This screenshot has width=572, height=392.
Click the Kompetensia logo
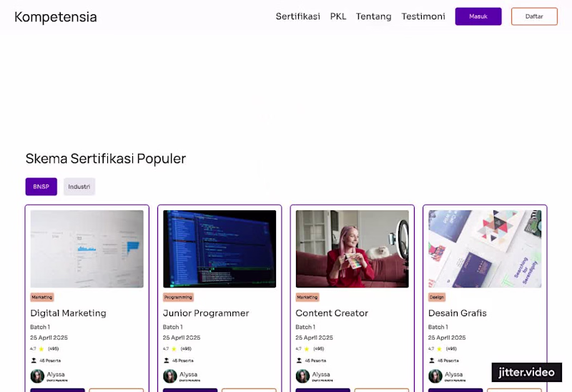coord(56,16)
